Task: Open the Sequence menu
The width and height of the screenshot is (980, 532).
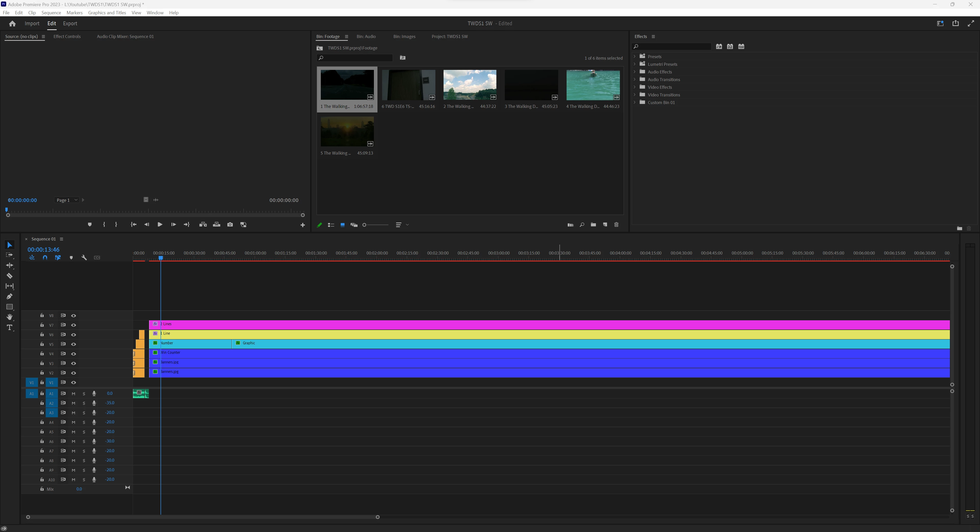Action: tap(51, 12)
